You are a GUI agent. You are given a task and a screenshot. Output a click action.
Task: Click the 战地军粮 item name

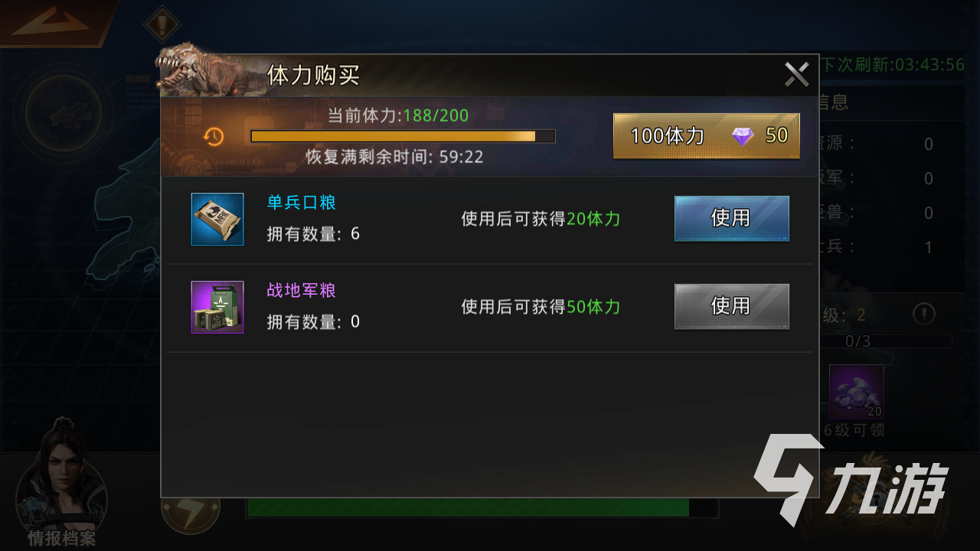click(302, 291)
